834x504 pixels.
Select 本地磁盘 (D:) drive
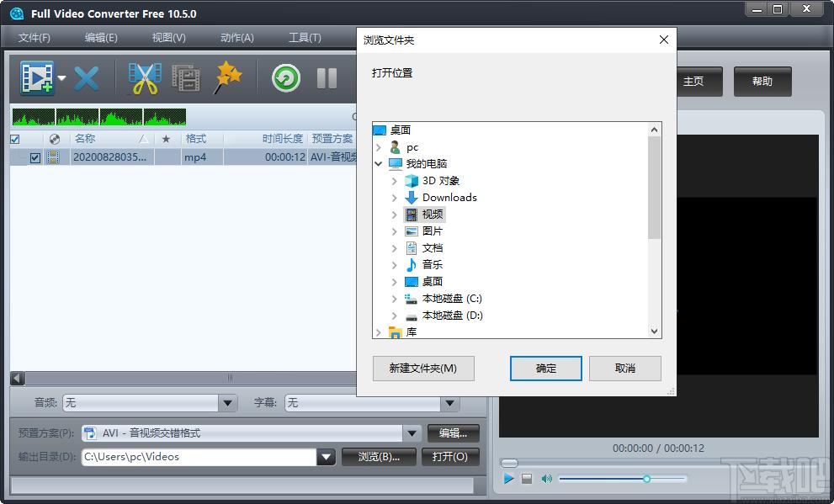click(x=444, y=316)
